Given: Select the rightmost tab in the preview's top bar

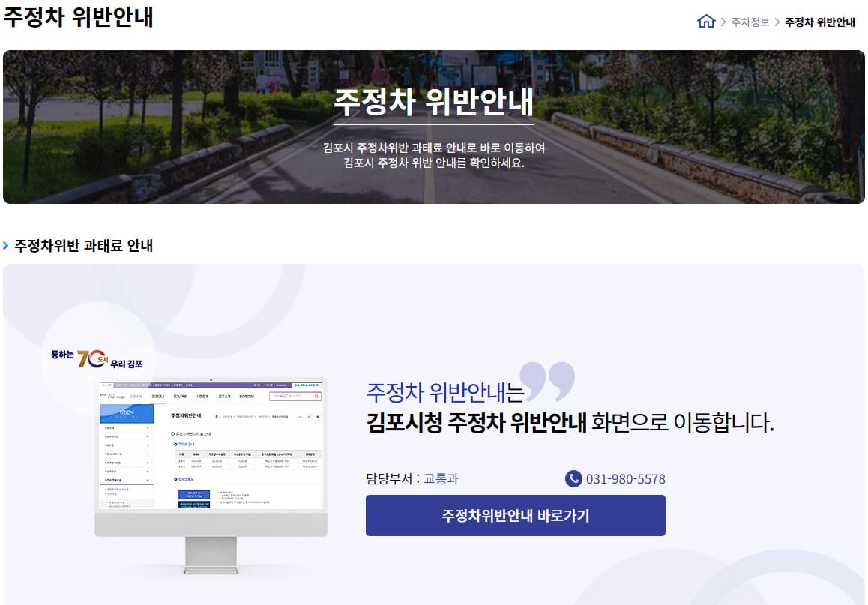Looking at the screenshot, I should coord(306,385).
